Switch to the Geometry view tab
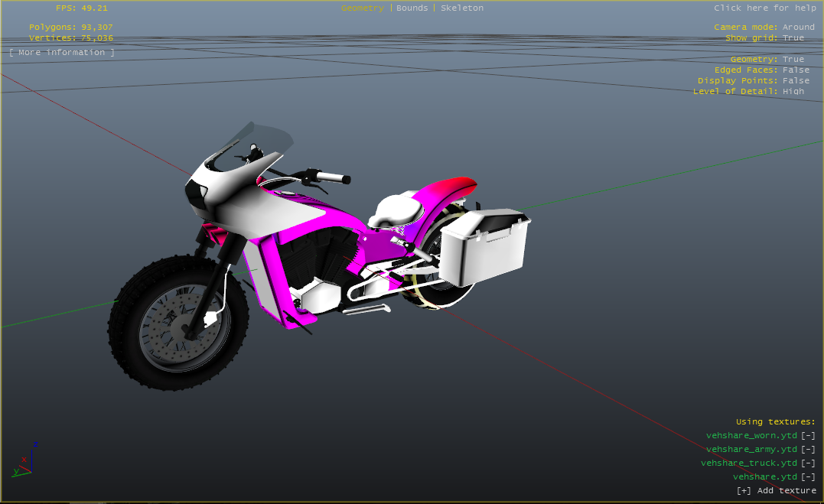The image size is (824, 504). 362,8
